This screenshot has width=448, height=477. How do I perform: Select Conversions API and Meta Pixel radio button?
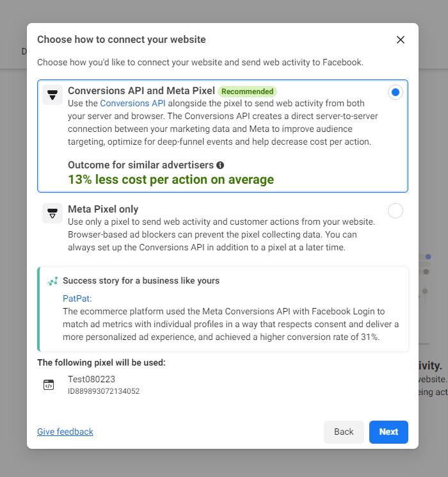(x=395, y=92)
